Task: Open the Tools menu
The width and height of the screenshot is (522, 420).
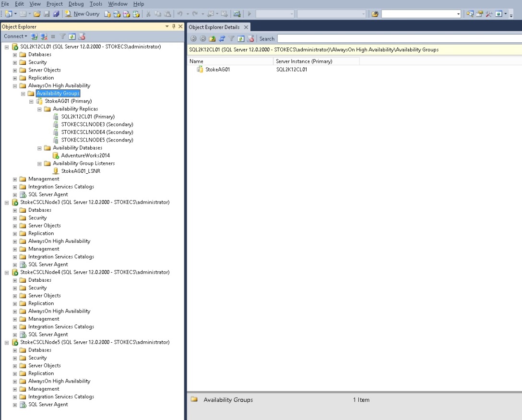Action: [x=95, y=4]
